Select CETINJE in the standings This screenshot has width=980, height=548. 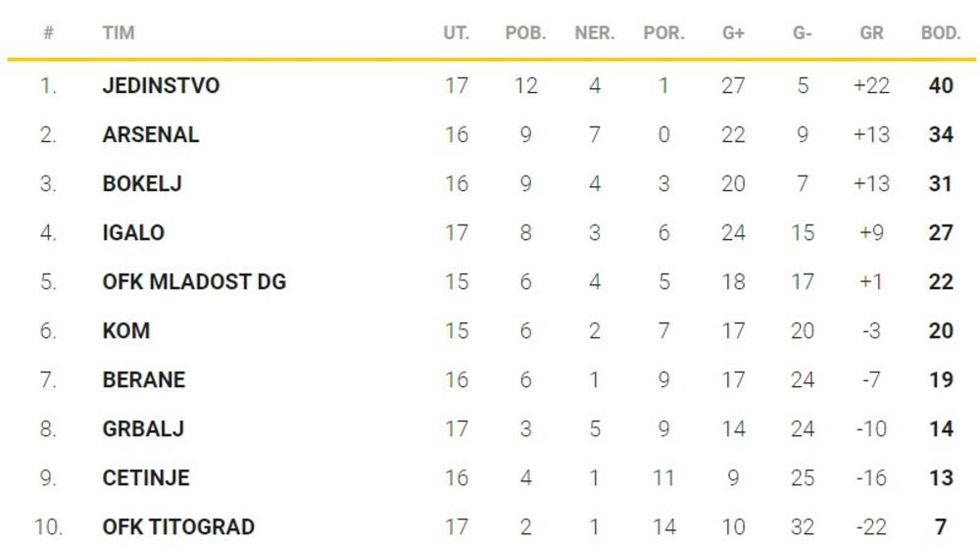[146, 477]
